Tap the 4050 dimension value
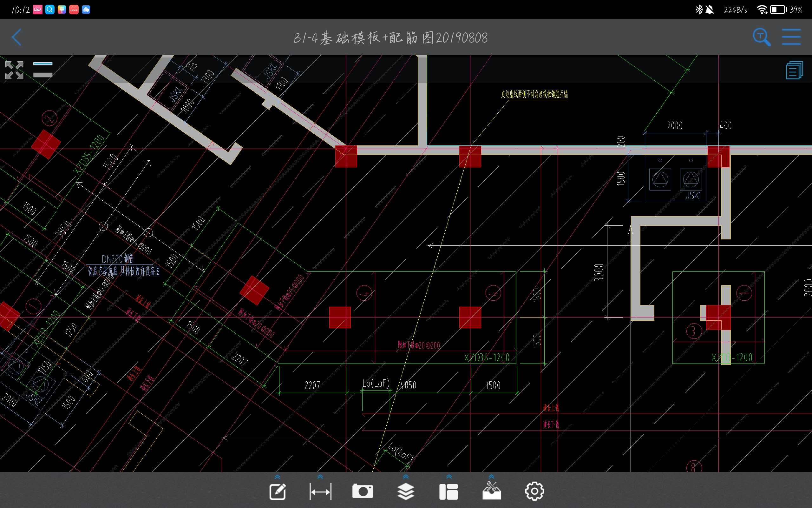The height and width of the screenshot is (508, 812). pyautogui.click(x=408, y=385)
